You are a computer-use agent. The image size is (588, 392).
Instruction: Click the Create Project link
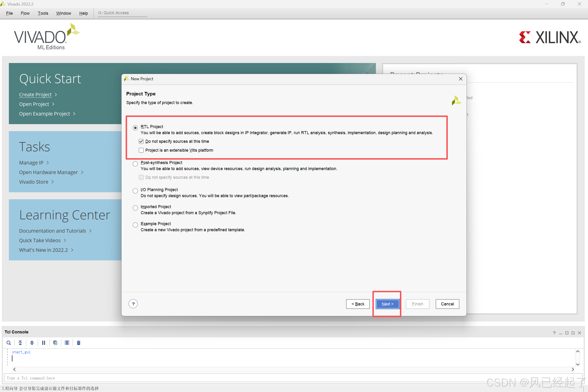pos(35,94)
